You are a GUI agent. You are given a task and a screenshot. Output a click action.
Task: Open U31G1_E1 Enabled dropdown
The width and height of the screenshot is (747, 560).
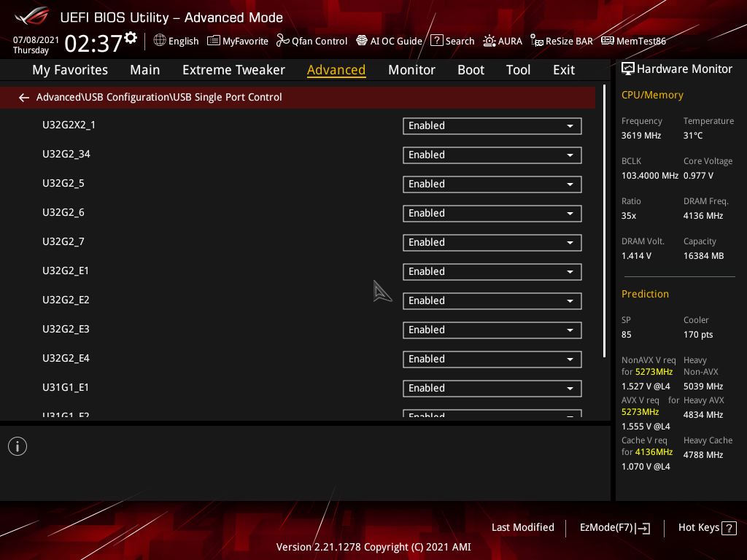pos(492,389)
